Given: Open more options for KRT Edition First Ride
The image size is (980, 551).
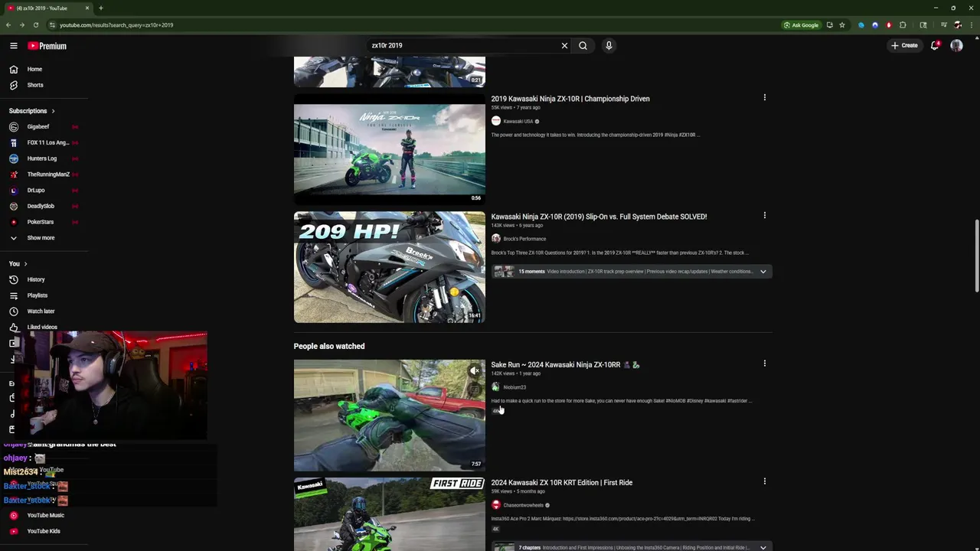Looking at the screenshot, I should point(764,482).
